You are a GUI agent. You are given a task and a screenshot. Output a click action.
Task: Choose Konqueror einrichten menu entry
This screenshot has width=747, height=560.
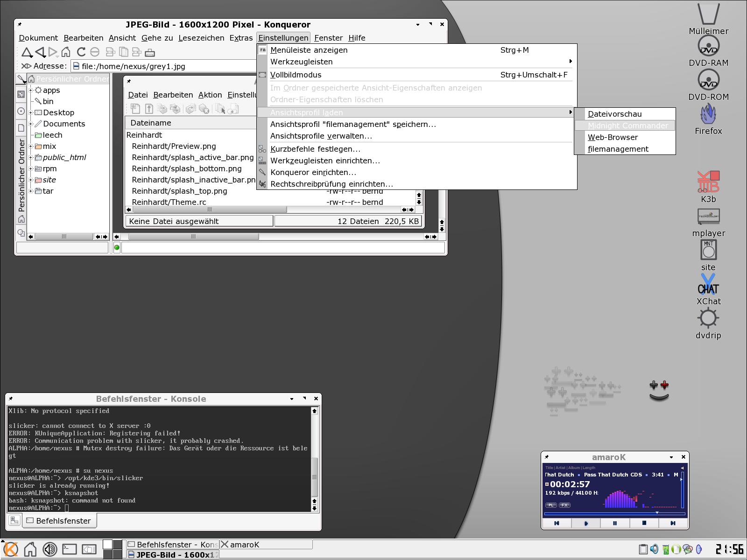coord(417,172)
